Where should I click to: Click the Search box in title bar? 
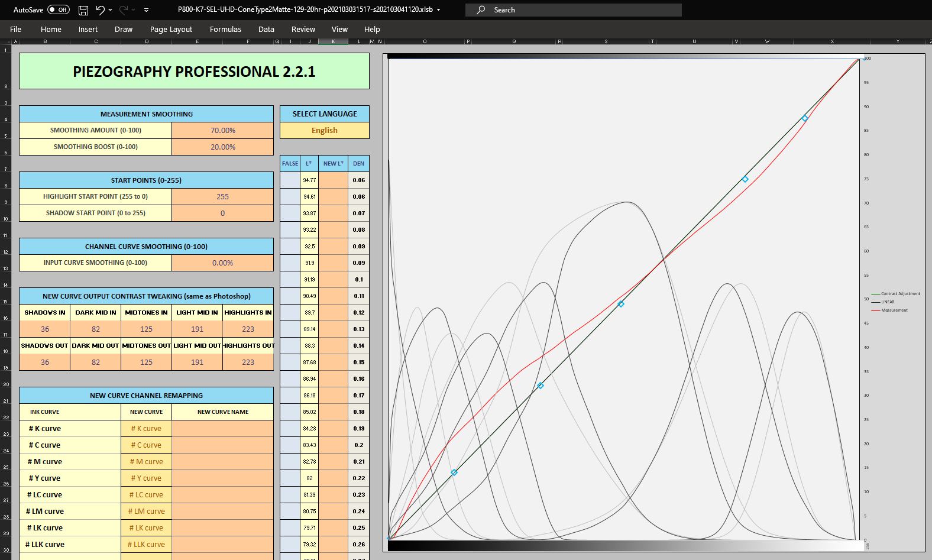573,10
